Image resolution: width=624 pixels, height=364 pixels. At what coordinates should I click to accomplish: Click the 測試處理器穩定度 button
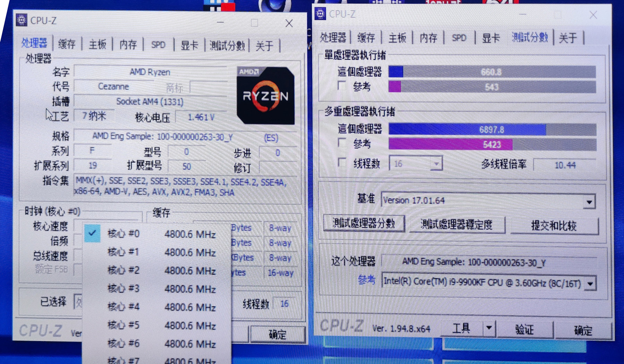[x=457, y=224]
